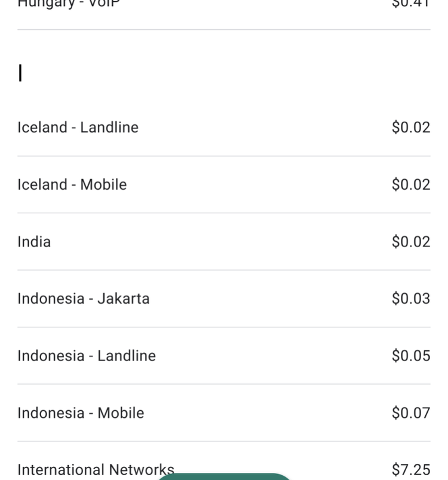
Task: Click the $0.02 price beside Iceland - Landline
Action: click(411, 127)
